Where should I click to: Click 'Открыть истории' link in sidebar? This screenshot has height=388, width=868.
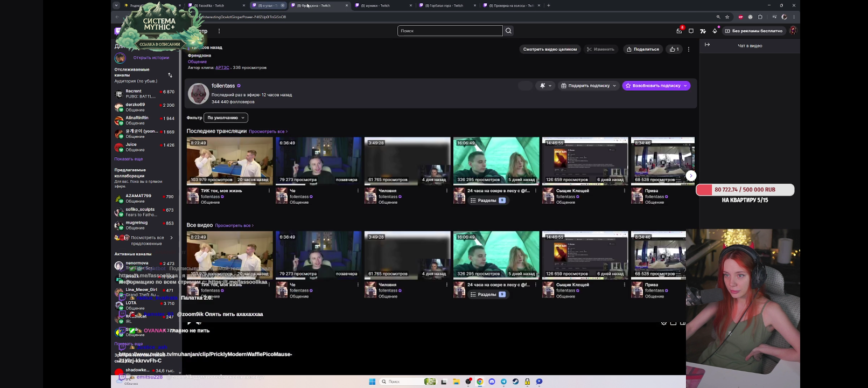point(151,58)
